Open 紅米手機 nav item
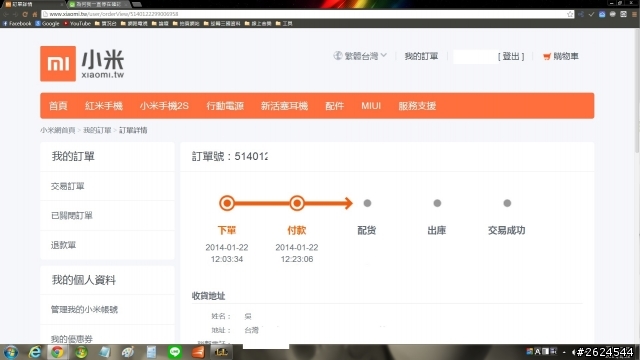 (x=104, y=106)
